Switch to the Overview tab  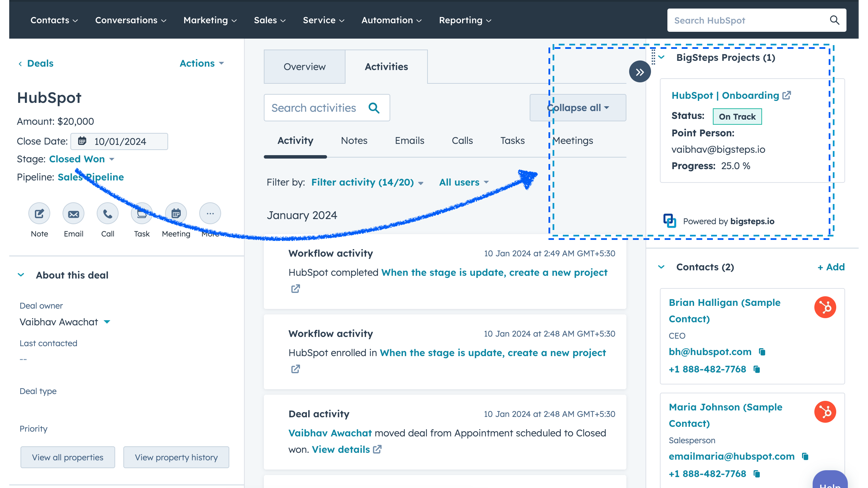click(x=304, y=67)
